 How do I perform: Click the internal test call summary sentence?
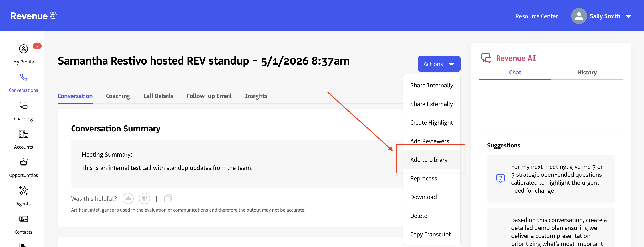point(167,168)
